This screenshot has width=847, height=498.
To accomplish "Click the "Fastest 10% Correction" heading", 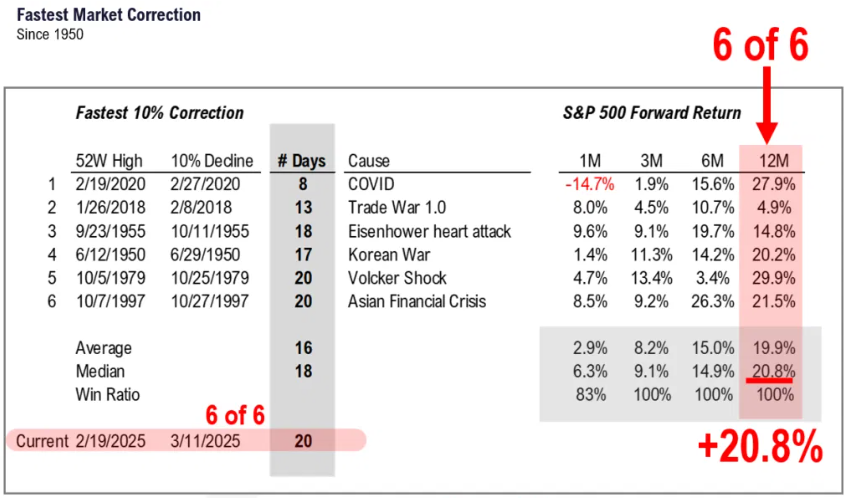I will click(160, 113).
